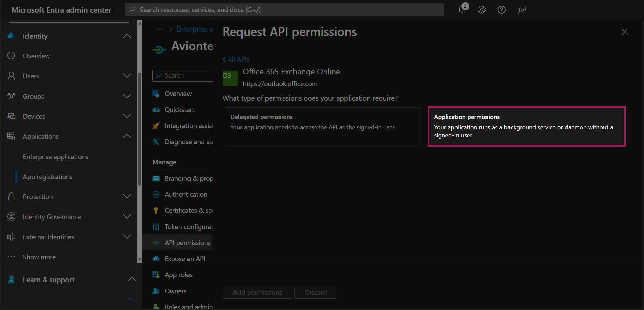This screenshot has width=644, height=310.
Task: Click the Token configuration icon
Action: 156,227
